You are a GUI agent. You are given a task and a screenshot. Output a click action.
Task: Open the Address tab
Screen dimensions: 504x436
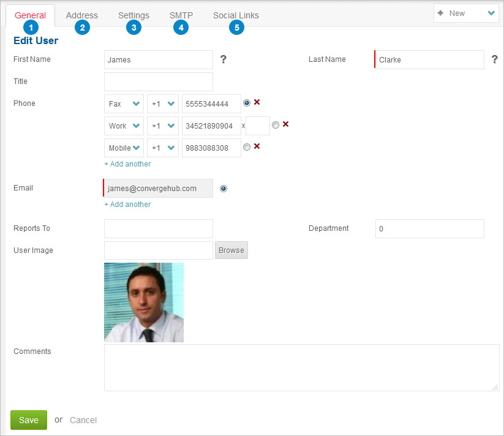point(81,15)
